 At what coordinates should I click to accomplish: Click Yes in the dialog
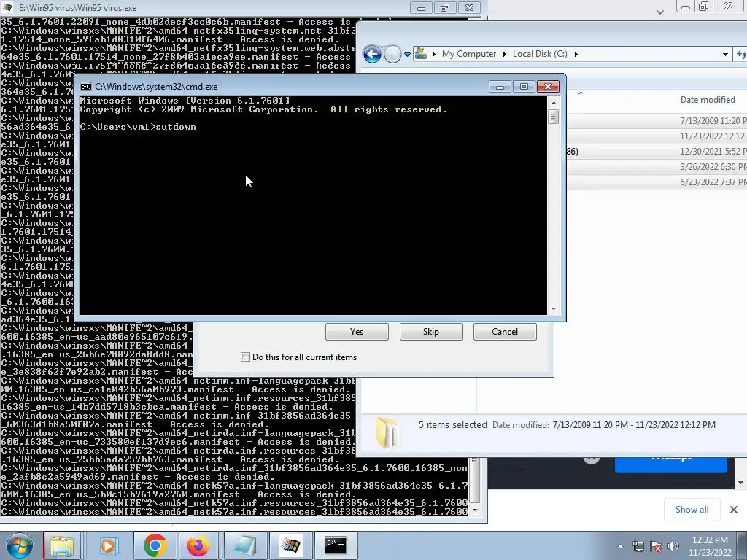pos(357,332)
